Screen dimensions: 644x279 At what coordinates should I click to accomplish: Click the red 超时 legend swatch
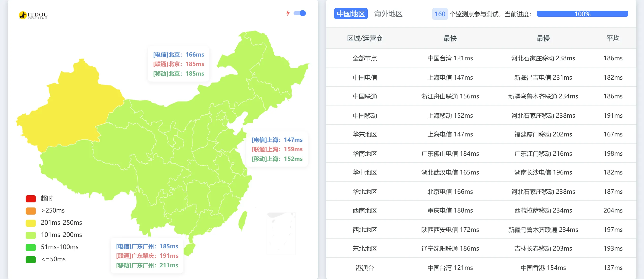point(31,199)
